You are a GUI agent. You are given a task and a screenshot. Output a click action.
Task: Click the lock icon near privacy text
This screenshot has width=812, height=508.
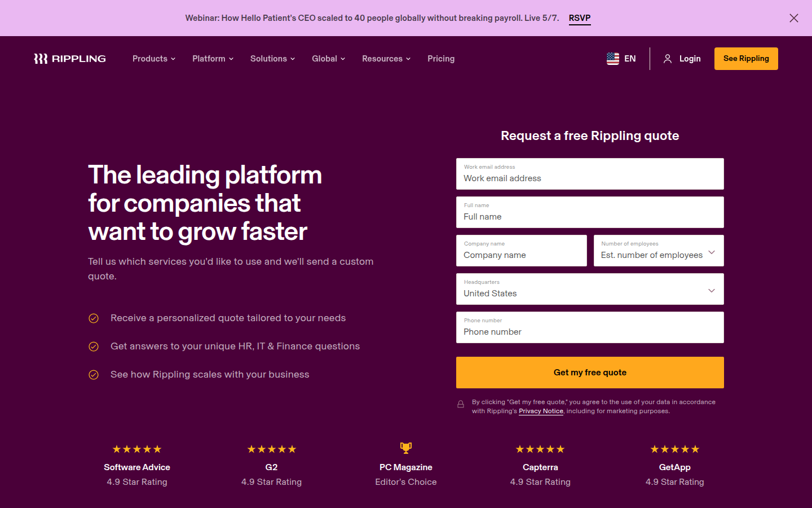tap(461, 404)
